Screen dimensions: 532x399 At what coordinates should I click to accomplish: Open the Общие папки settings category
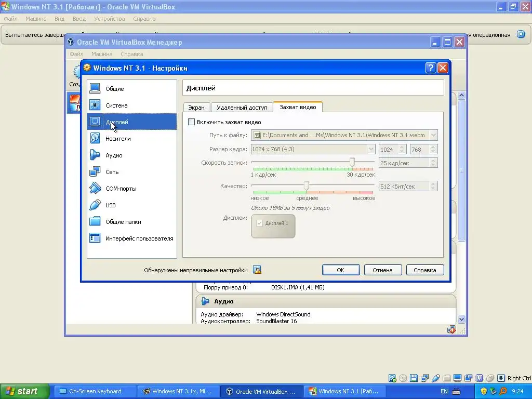[x=131, y=221]
